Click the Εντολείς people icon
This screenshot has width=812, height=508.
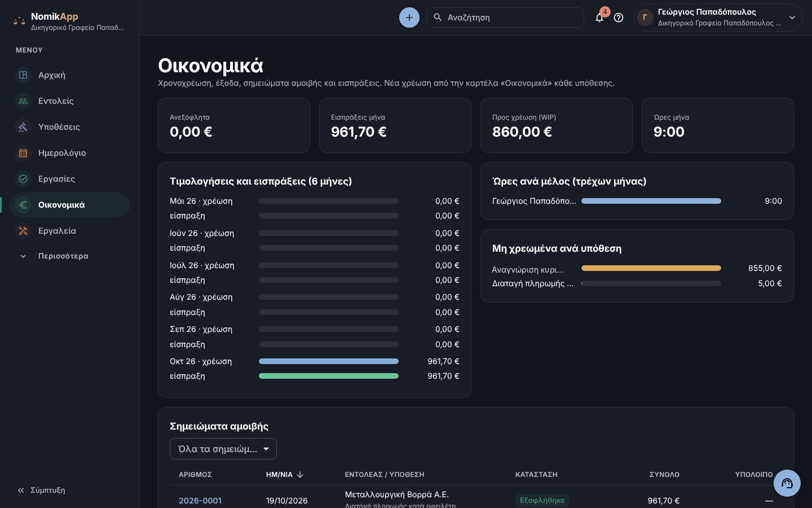point(23,101)
